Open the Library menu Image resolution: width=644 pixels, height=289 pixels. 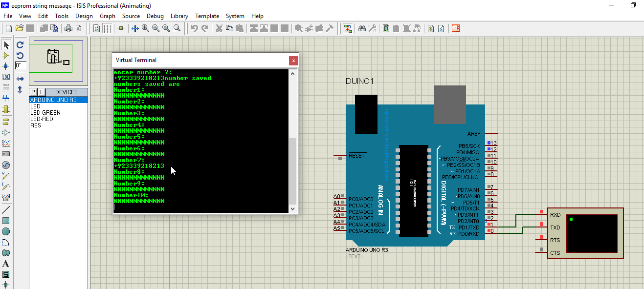coord(179,16)
